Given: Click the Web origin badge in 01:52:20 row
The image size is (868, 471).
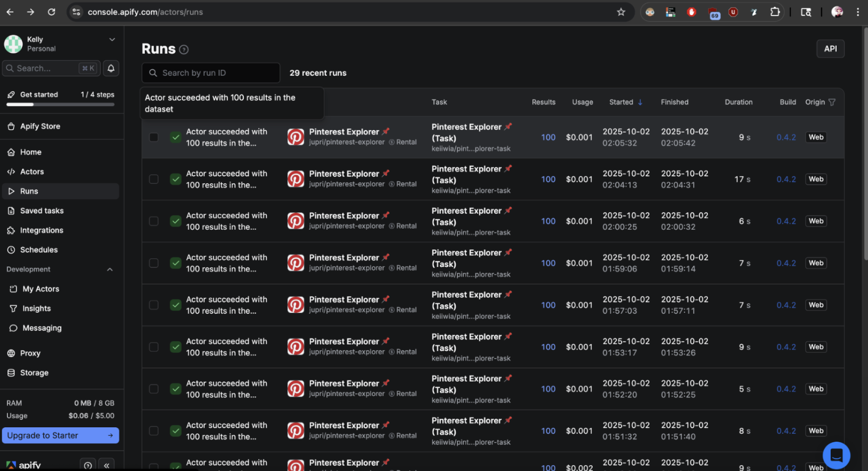Looking at the screenshot, I should point(816,389).
